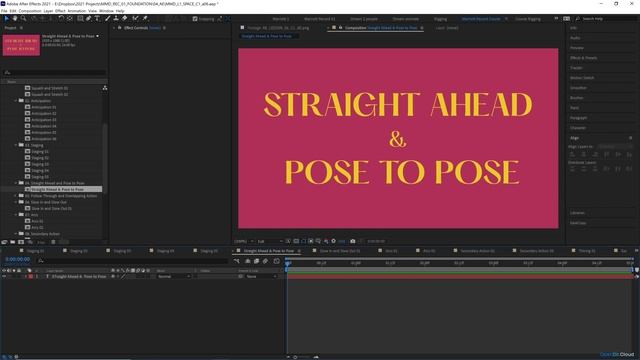Open the Motion Sketch panel
Viewport: 640px width, 360px height.
pos(582,78)
